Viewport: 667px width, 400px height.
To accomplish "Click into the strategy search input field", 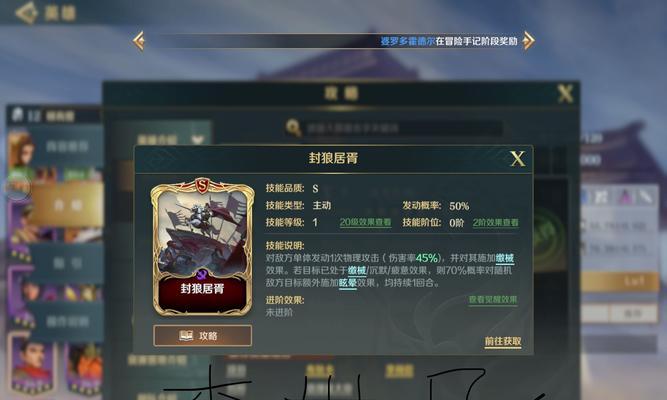I will (x=403, y=128).
